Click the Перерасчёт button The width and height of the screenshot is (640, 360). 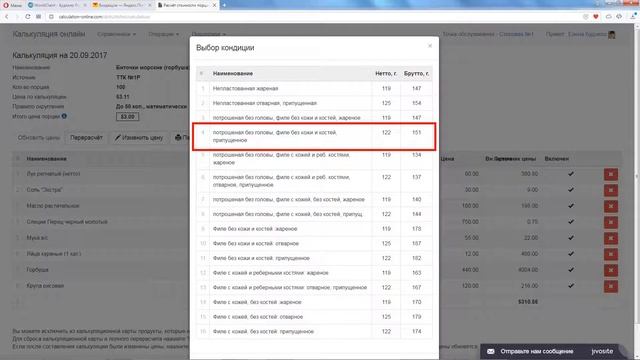coord(86,138)
